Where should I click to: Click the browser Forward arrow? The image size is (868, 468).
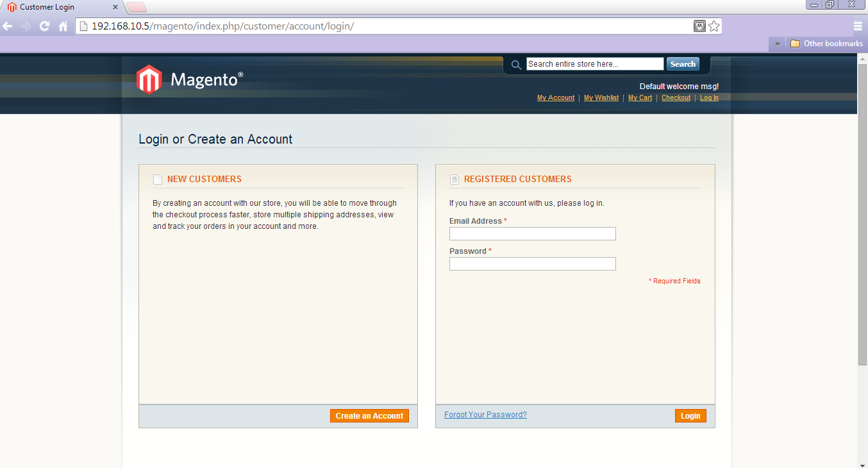pyautogui.click(x=26, y=26)
